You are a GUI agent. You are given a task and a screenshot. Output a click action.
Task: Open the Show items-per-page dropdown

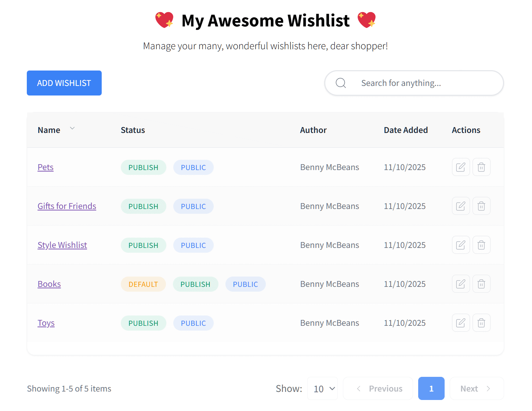[x=322, y=389]
